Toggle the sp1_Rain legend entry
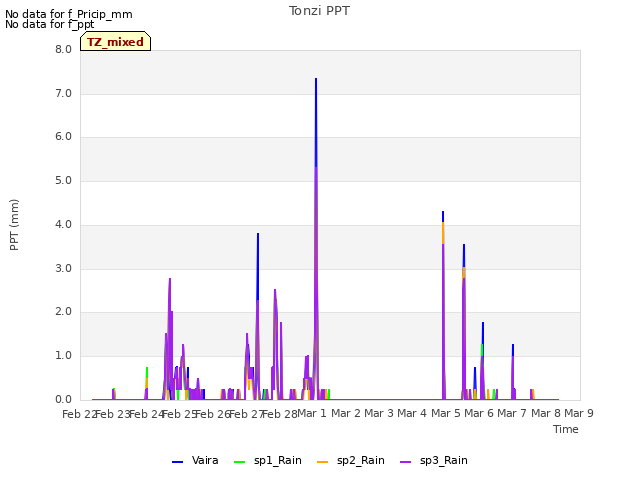This screenshot has height=480, width=640. 268,461
